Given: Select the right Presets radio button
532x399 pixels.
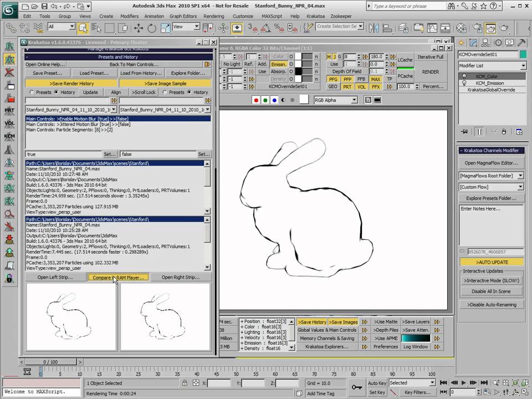Looking at the screenshot, I should point(165,93).
